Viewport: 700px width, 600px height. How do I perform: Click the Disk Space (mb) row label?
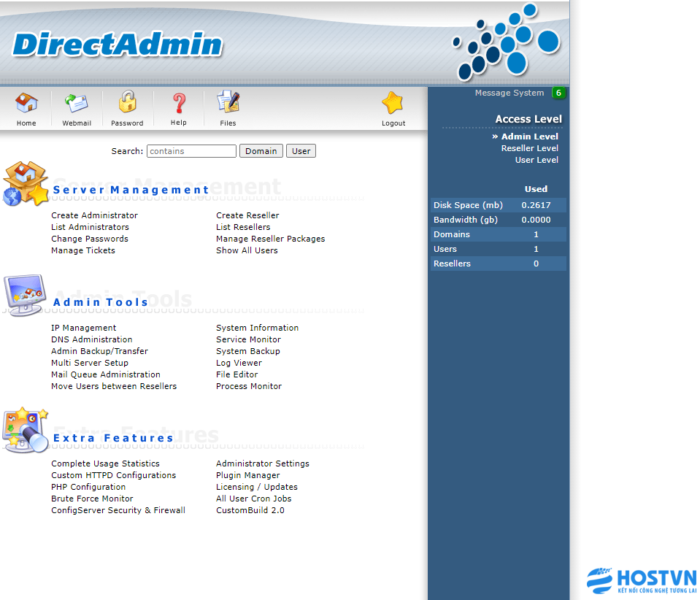click(469, 205)
